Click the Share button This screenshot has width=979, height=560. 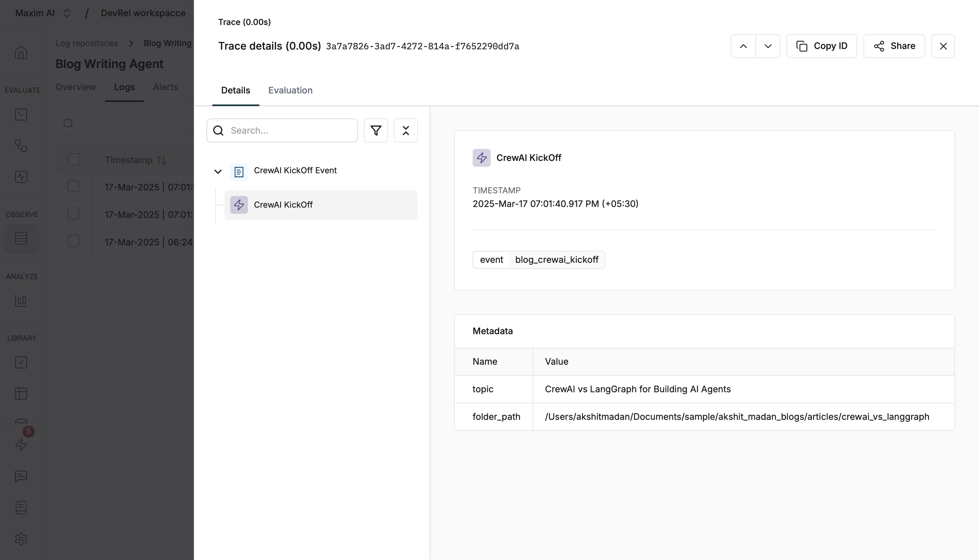point(894,46)
